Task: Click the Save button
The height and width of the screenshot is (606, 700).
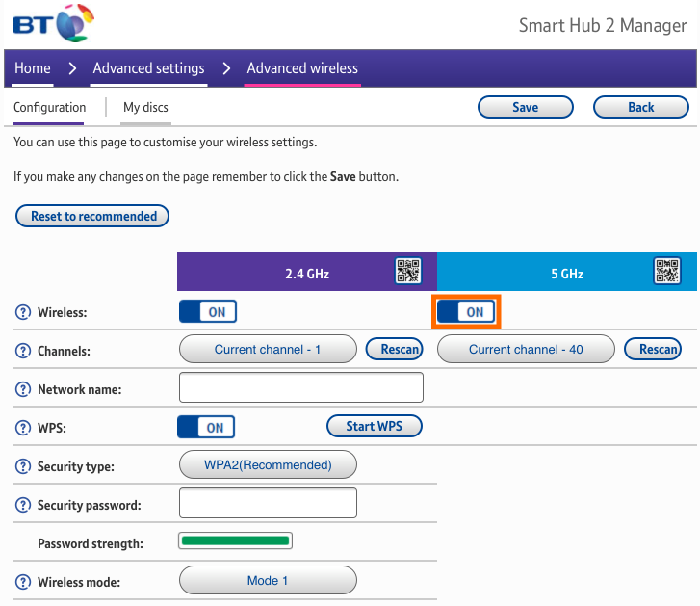Action: coord(525,107)
